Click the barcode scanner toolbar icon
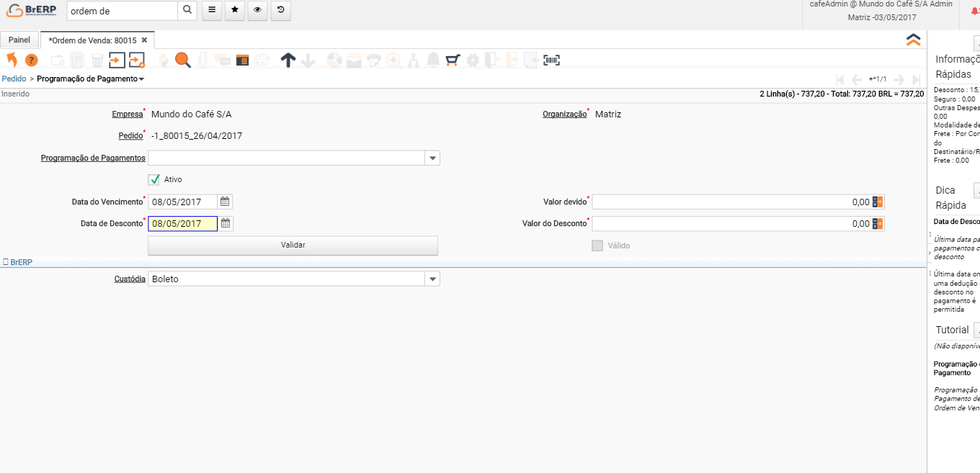This screenshot has height=473, width=980. click(551, 60)
